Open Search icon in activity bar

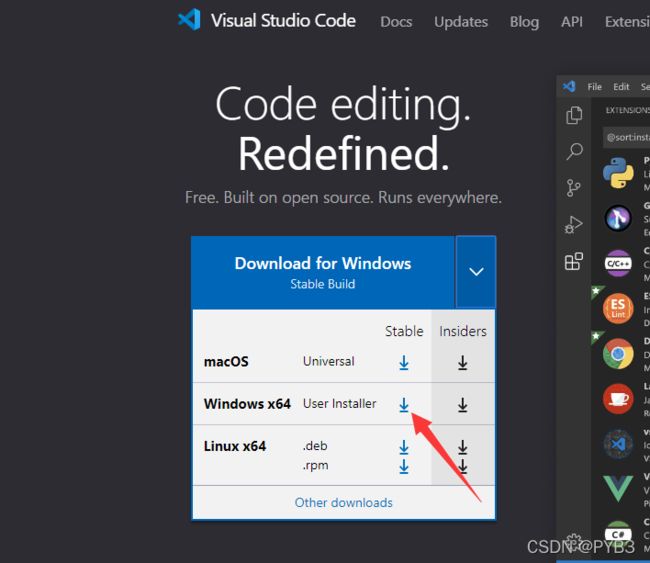[574, 151]
